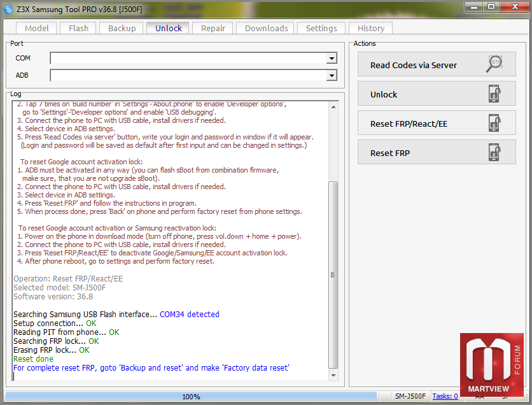Click 'Setup connection... OK' log line

click(x=55, y=323)
